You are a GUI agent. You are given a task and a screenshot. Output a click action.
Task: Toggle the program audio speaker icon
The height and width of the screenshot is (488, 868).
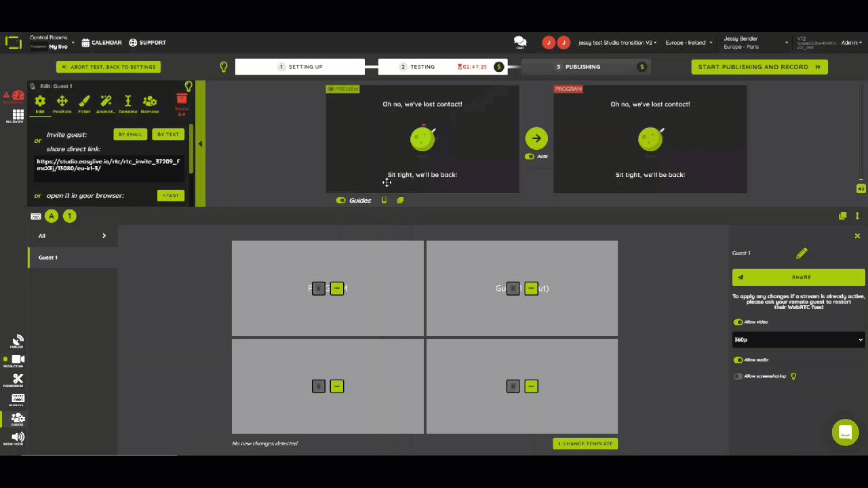(861, 188)
